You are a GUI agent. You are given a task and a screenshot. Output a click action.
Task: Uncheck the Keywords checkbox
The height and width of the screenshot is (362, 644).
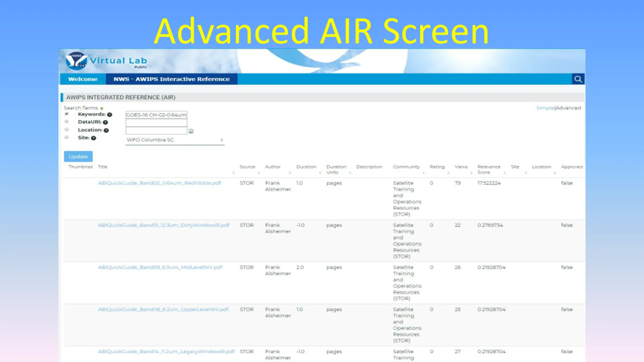67,114
